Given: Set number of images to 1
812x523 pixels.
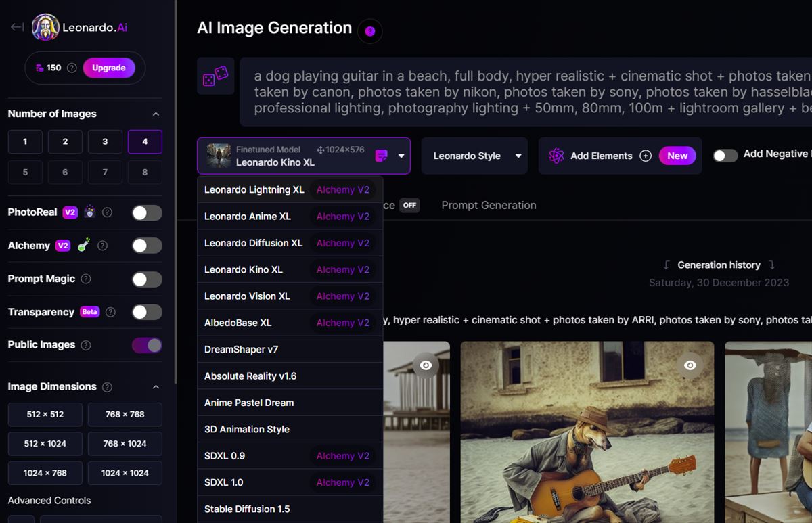Looking at the screenshot, I should pyautogui.click(x=25, y=141).
